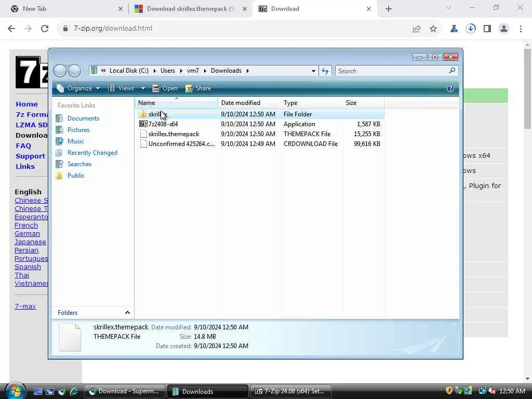Screen dimensions: 532x399
Task: Click Share in Explorer toolbar
Action: (x=198, y=88)
